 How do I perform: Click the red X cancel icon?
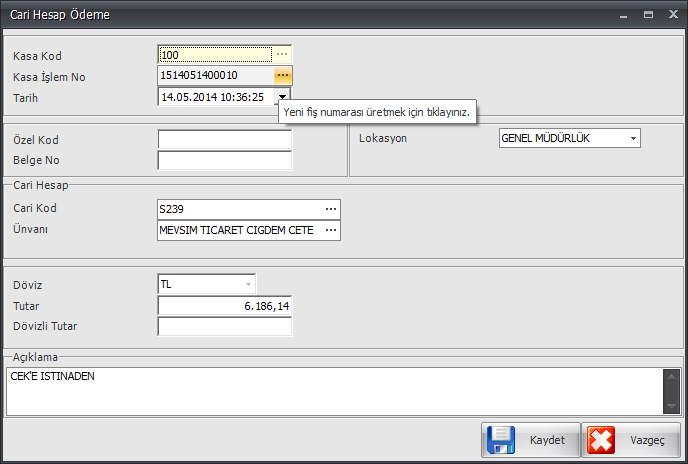coord(601,440)
